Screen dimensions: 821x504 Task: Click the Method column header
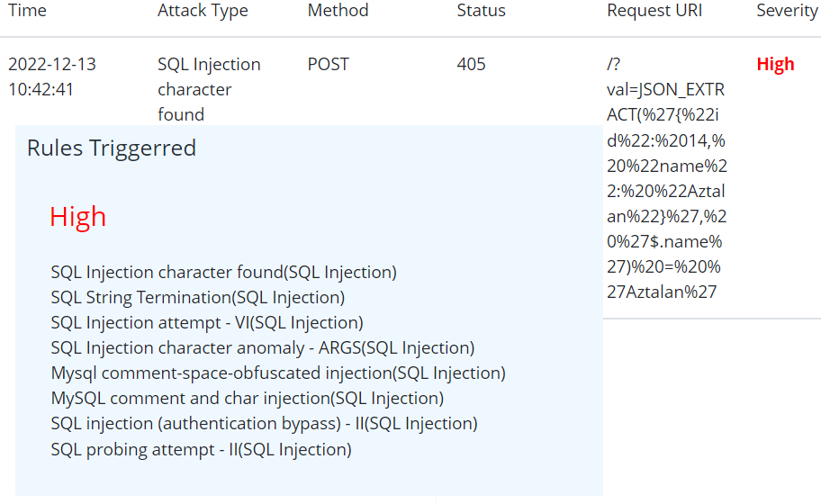338,11
